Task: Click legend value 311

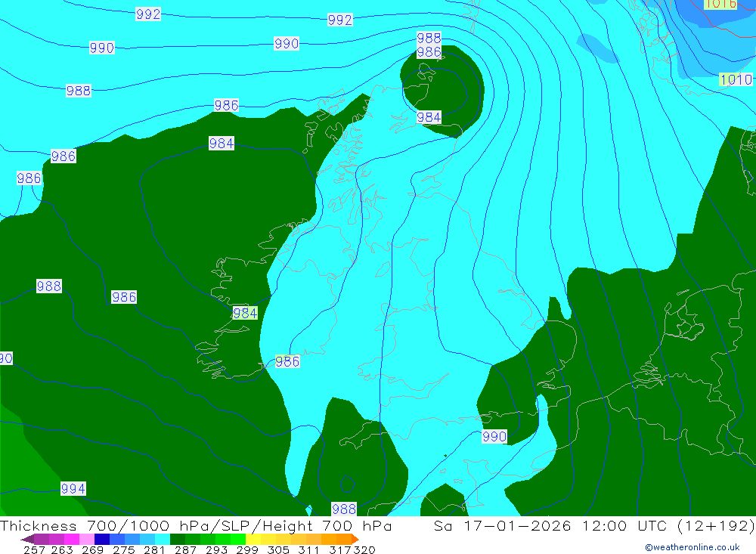Action: pos(308,549)
